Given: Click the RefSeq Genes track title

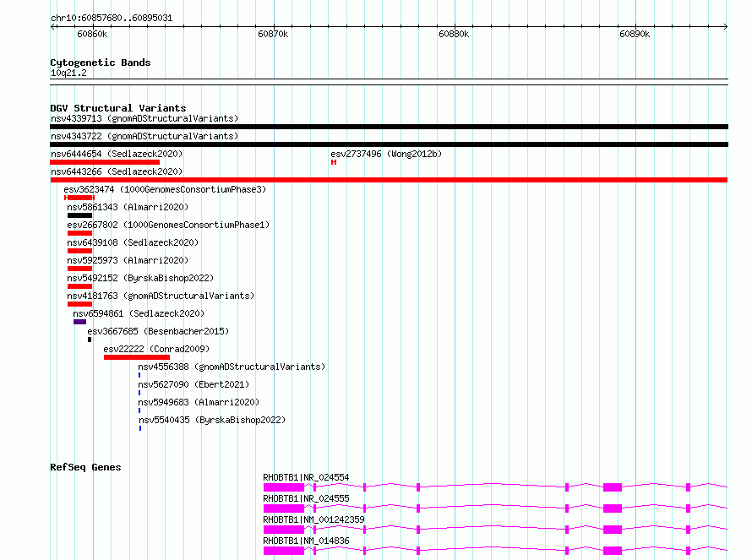Looking at the screenshot, I should tap(85, 467).
